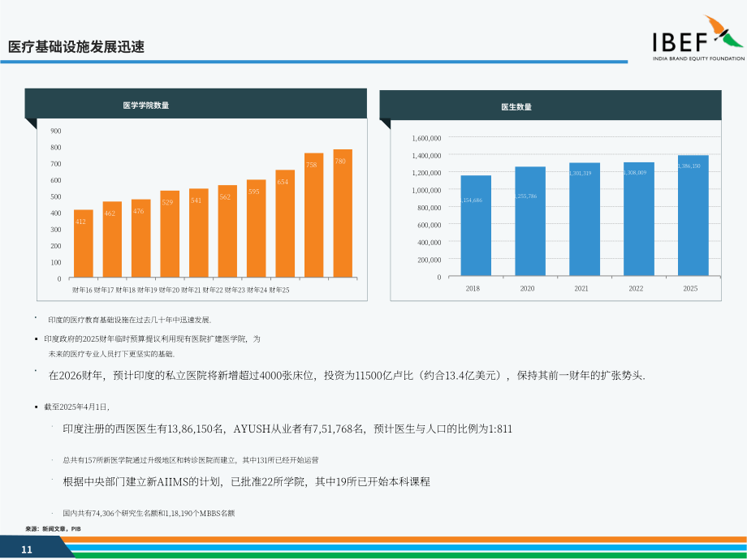The height and width of the screenshot is (560, 747).
Task: Select the line about new AIIMS 22所学院
Action: (x=246, y=482)
